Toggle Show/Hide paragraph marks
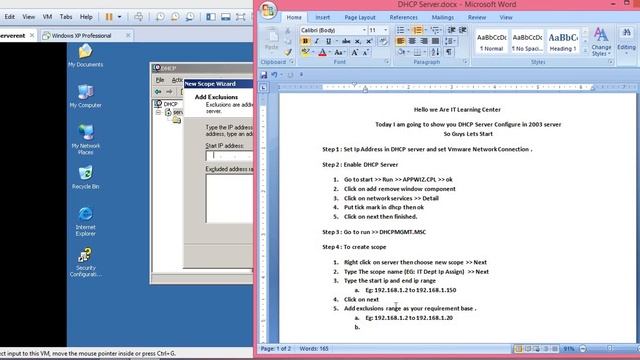 (x=449, y=52)
